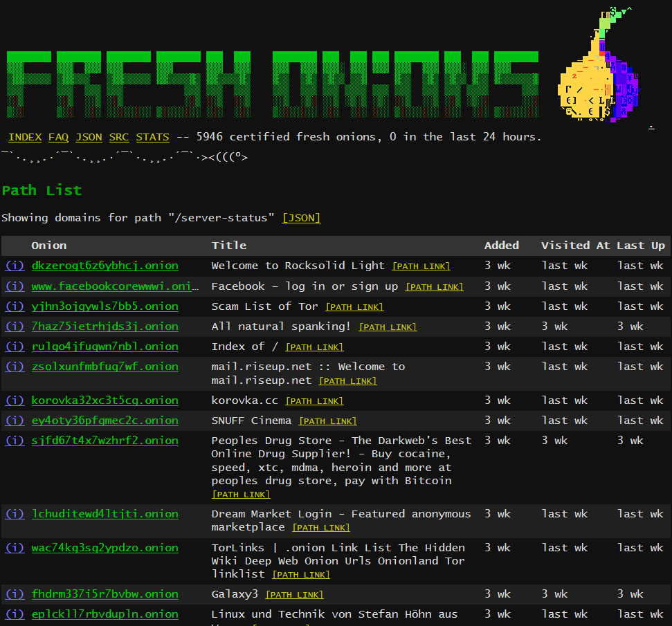
Task: Open PATH LINK for SNUFF Cinema row
Action: [328, 422]
